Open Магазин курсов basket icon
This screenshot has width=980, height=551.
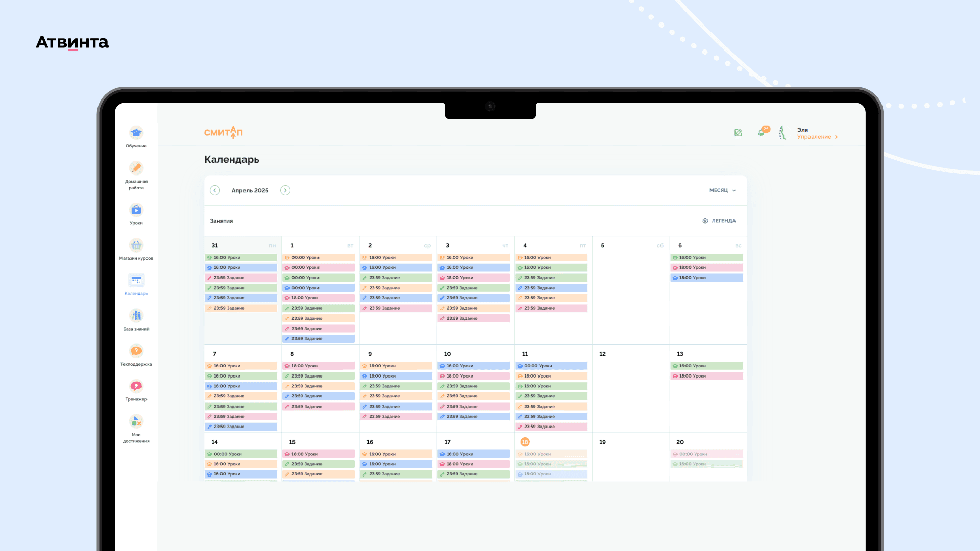pos(136,246)
